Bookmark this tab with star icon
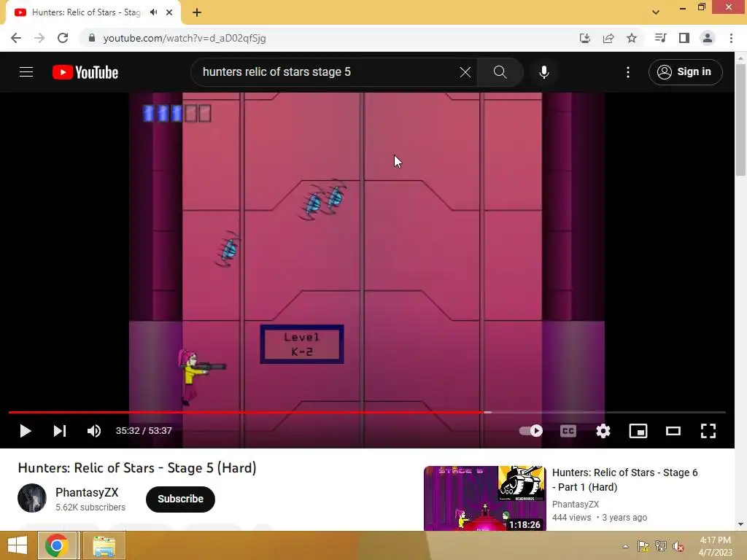 pyautogui.click(x=632, y=38)
